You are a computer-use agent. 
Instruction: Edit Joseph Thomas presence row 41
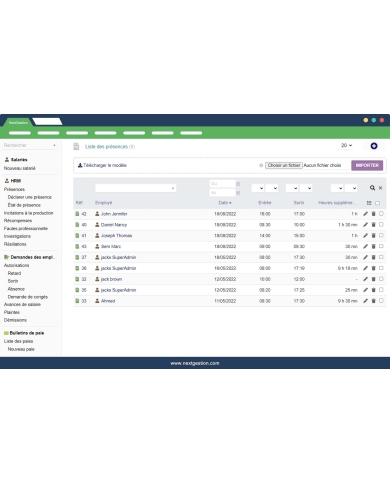pos(365,235)
